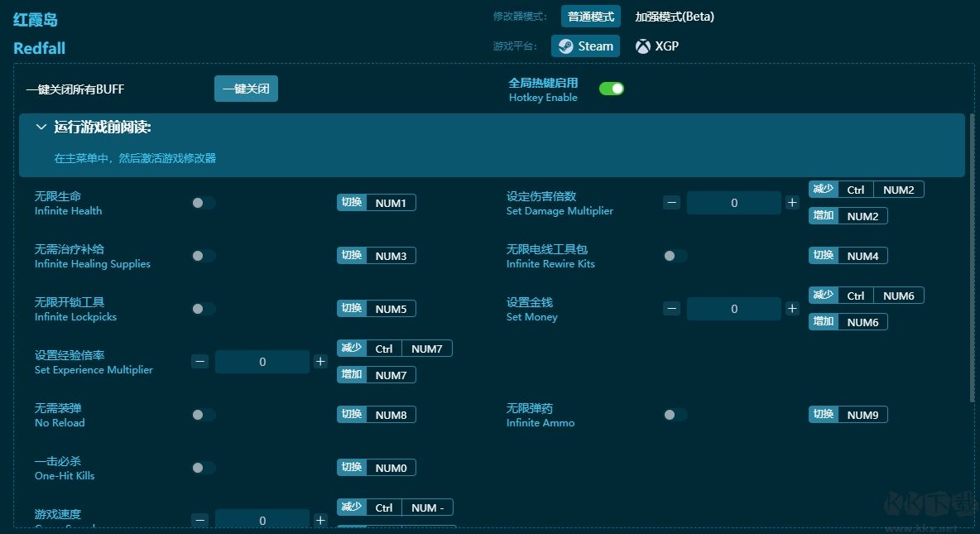980x534 pixels.
Task: Click the Infinite Health label
Action: coord(68,211)
